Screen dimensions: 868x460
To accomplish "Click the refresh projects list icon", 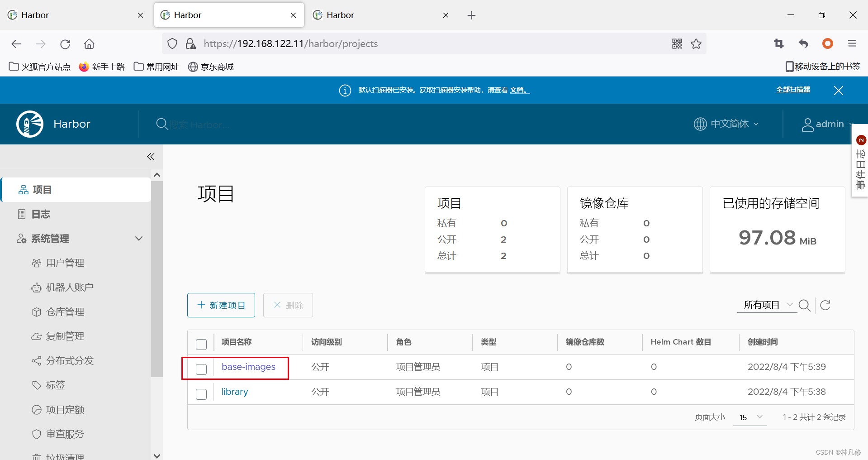I will coord(825,305).
